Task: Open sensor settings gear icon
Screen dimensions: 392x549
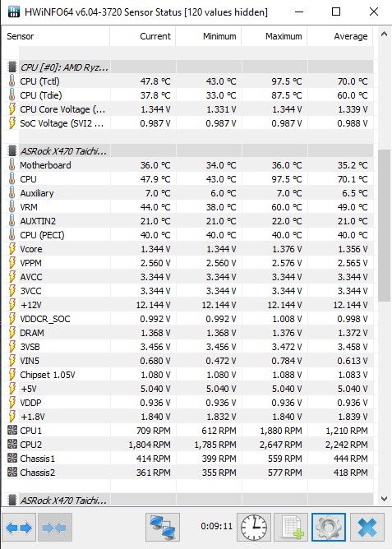Action: coord(328,528)
